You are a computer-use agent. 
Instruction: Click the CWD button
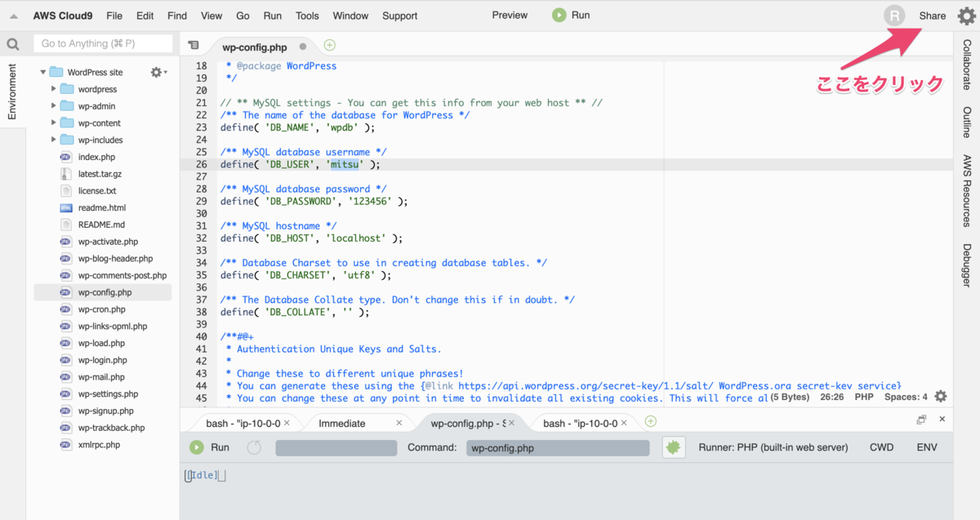pos(881,447)
